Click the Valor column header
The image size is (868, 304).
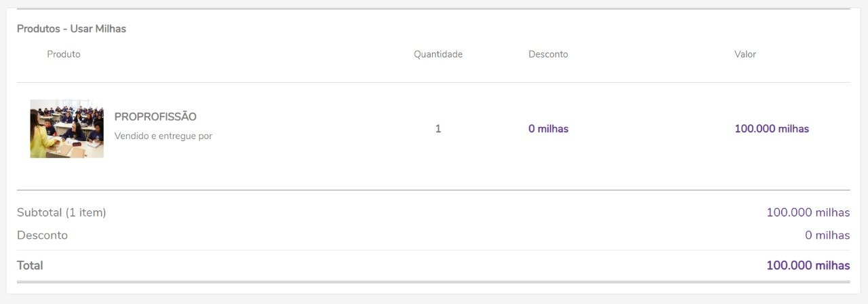pyautogui.click(x=745, y=54)
